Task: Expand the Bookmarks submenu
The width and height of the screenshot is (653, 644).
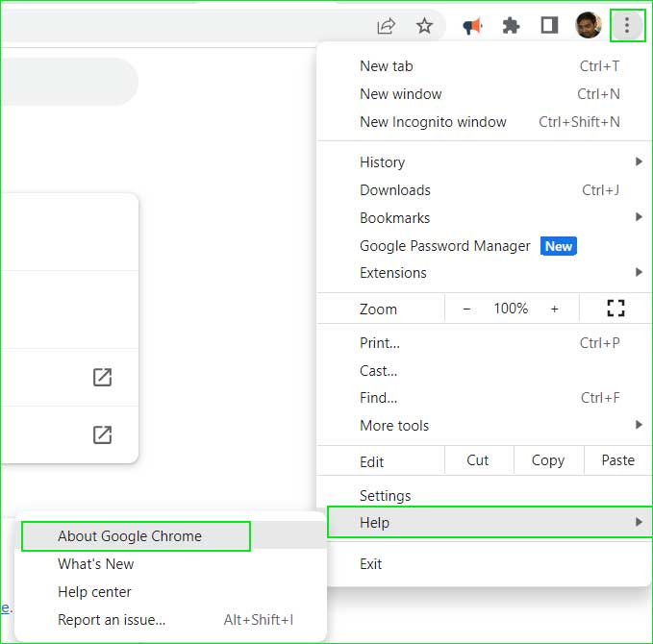Action: (485, 218)
